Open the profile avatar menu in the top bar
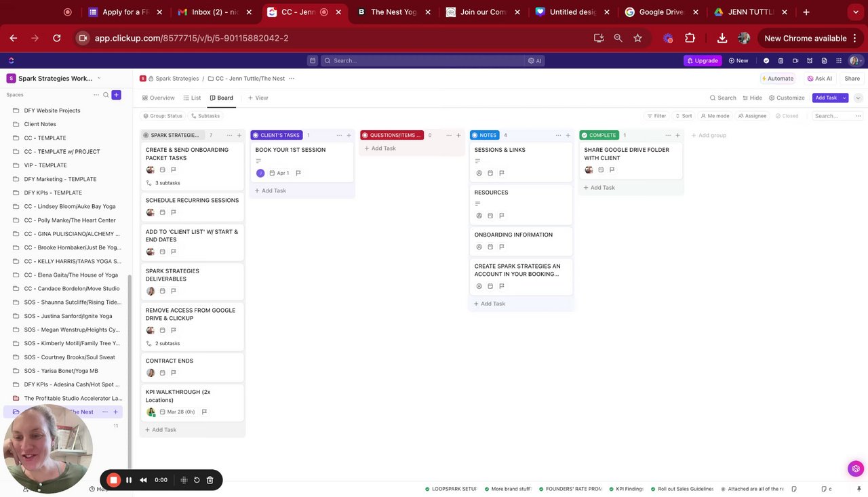868x497 pixels. coord(854,60)
